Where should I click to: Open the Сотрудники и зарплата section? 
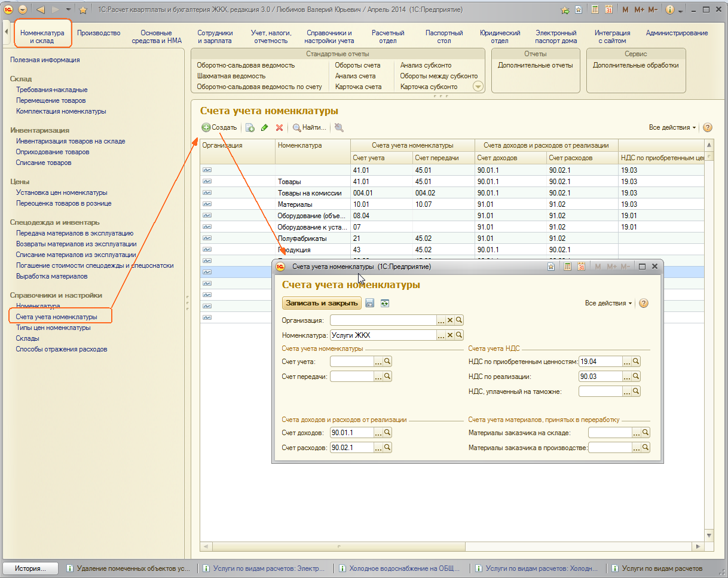215,36
